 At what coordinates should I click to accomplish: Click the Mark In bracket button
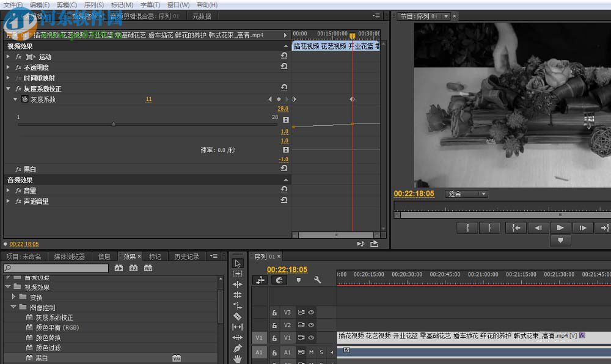point(467,228)
